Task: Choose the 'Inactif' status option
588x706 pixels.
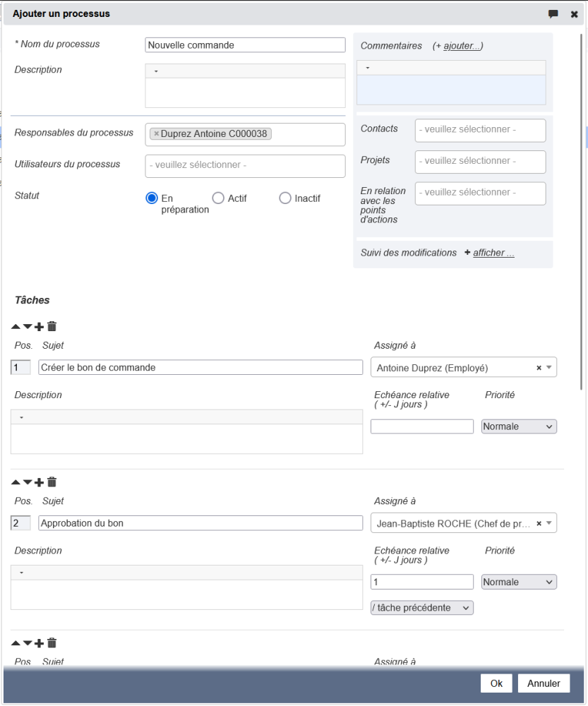Action: point(285,198)
